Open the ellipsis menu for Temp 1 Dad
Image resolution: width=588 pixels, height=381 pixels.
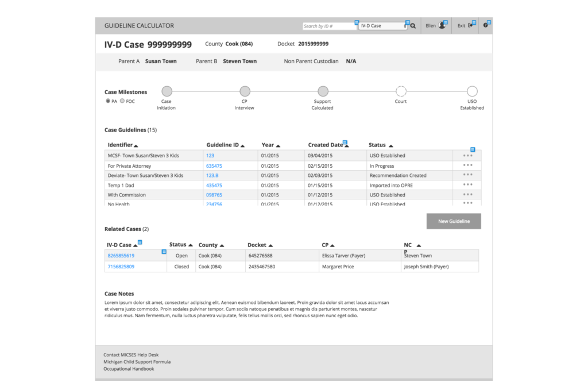click(x=467, y=185)
